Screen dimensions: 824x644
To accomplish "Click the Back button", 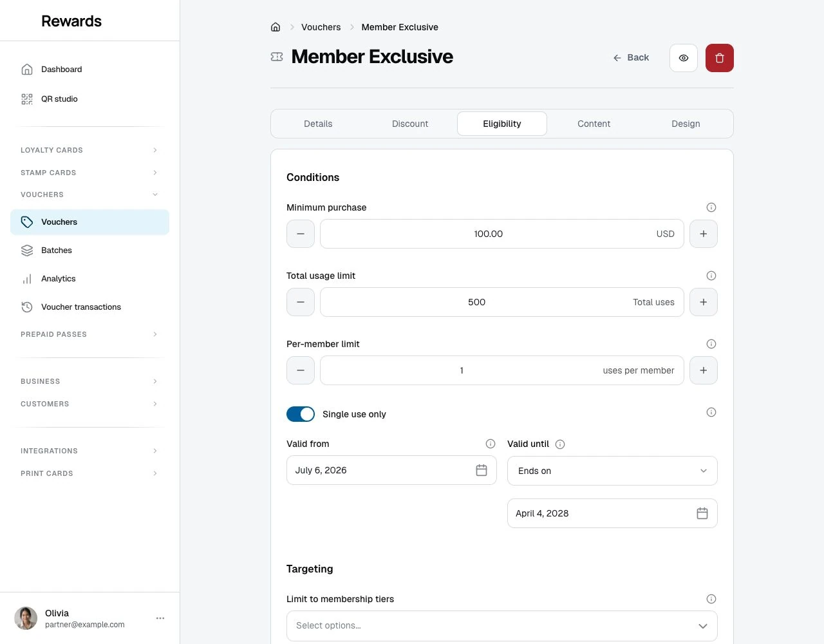I will coord(631,57).
